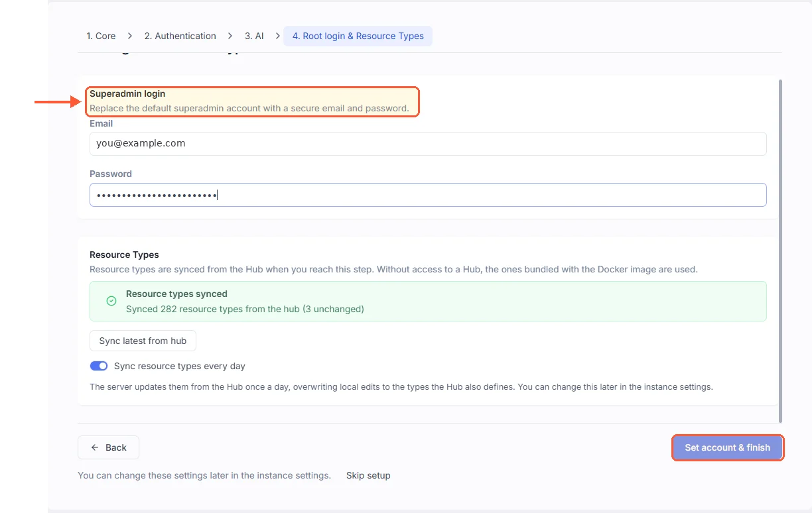The height and width of the screenshot is (513, 812).
Task: Click the chevron after 2. Authentication
Action: (230, 36)
